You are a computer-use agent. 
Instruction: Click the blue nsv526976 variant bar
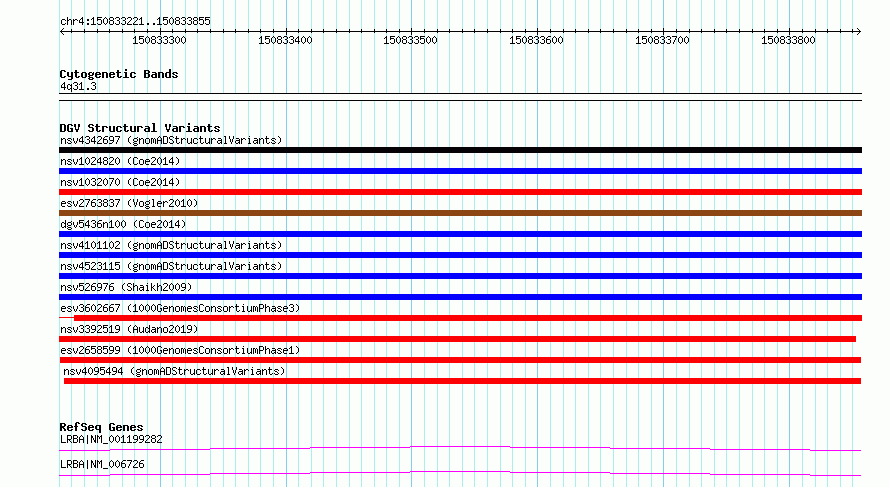click(x=460, y=297)
